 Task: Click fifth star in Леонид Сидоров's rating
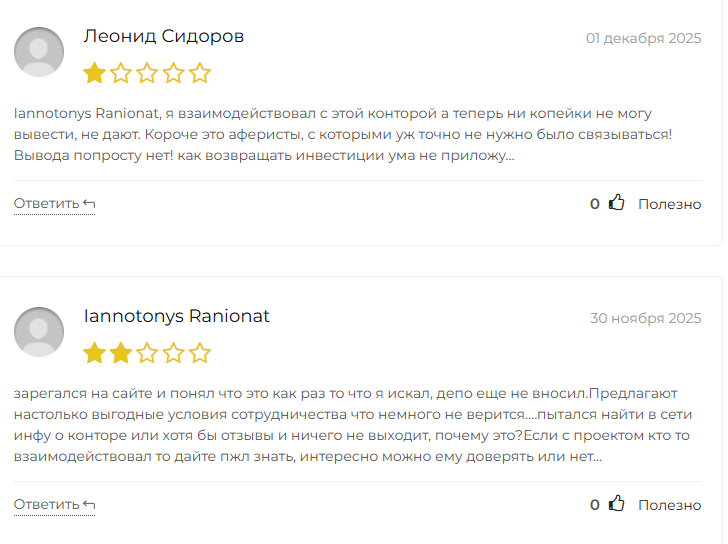tap(200, 73)
